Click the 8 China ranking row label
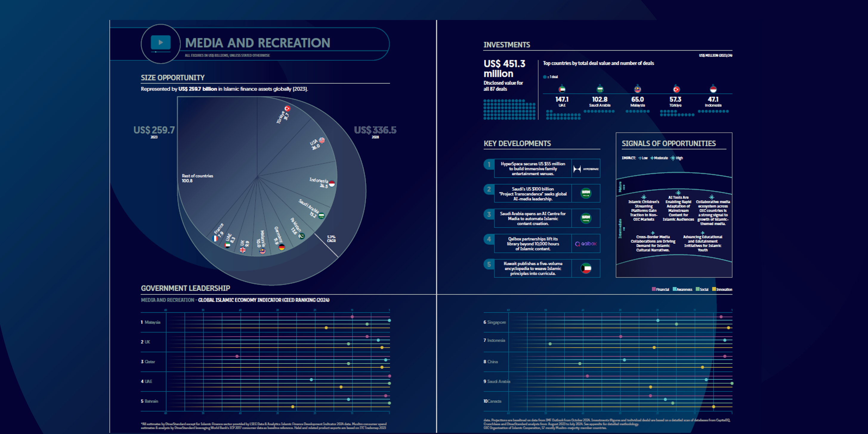 491,362
